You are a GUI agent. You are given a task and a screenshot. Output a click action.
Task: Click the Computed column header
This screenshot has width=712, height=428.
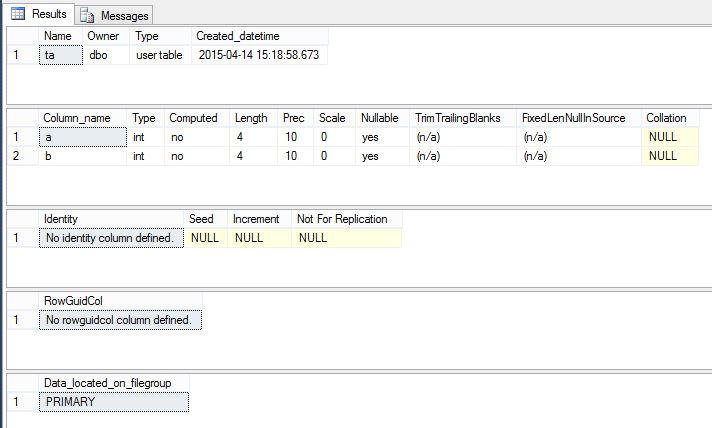tap(197, 118)
